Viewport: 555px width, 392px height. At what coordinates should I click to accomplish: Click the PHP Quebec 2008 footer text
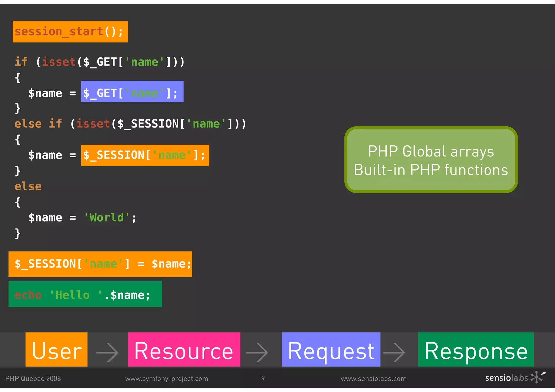[33, 378]
